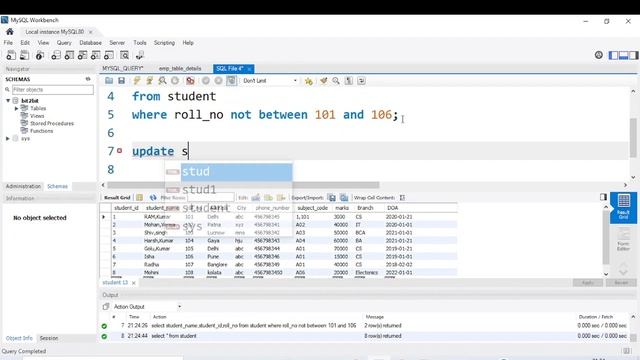Execute the statement under the cursor icon
The width and height of the screenshot is (640, 360).
click(x=149, y=81)
